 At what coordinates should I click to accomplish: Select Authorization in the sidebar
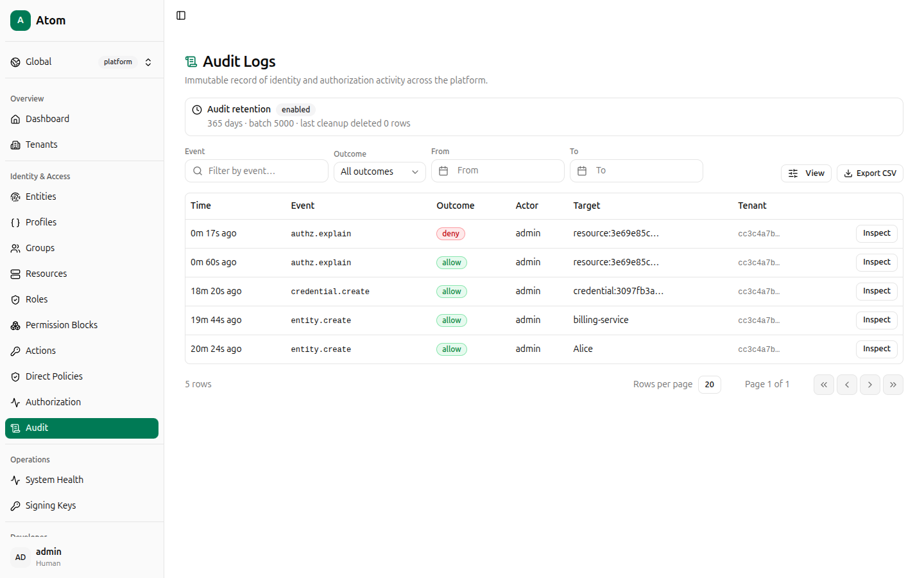[x=82, y=403]
